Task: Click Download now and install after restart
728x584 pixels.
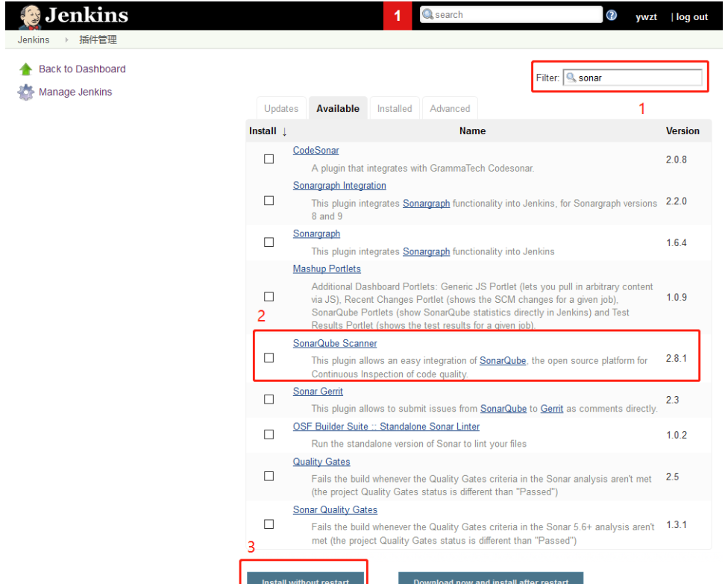Action: click(x=491, y=579)
